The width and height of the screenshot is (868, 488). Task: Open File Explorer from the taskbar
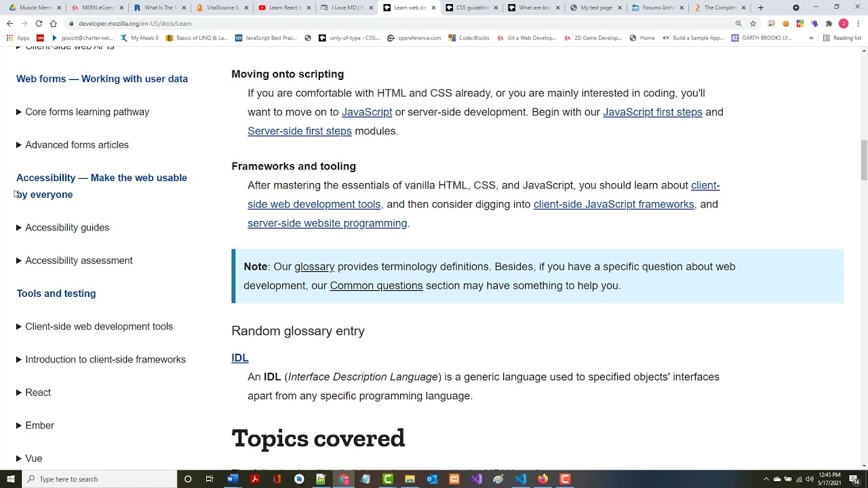(410, 479)
